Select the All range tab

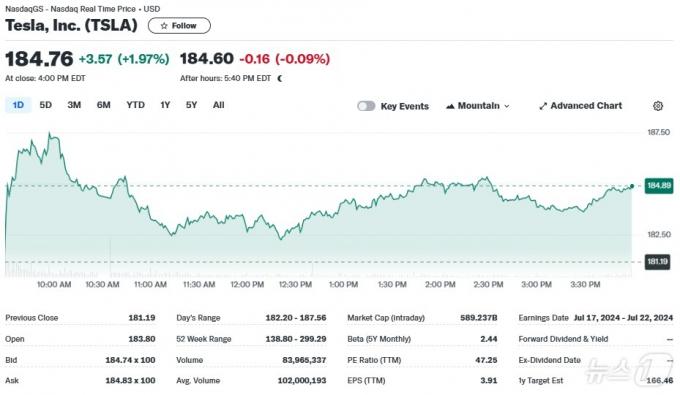coord(219,105)
